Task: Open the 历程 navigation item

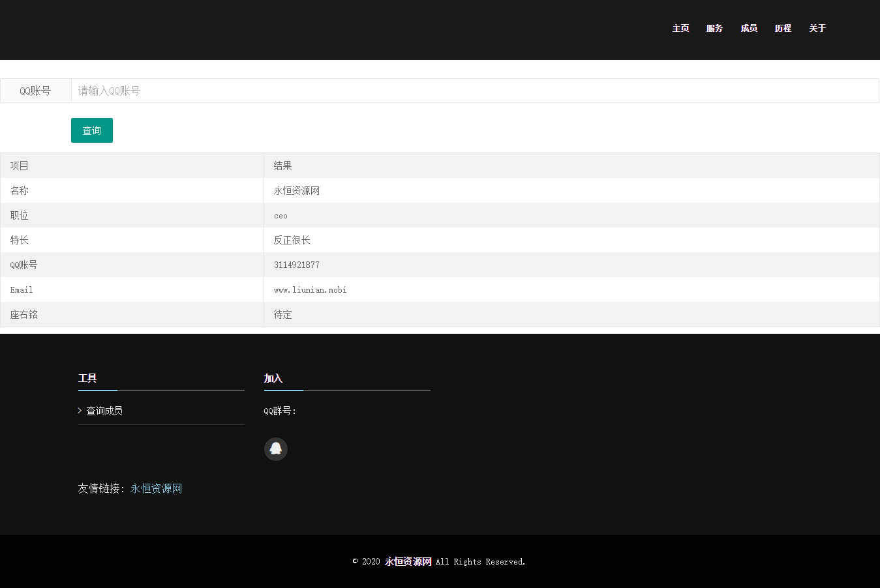Action: pyautogui.click(x=783, y=28)
